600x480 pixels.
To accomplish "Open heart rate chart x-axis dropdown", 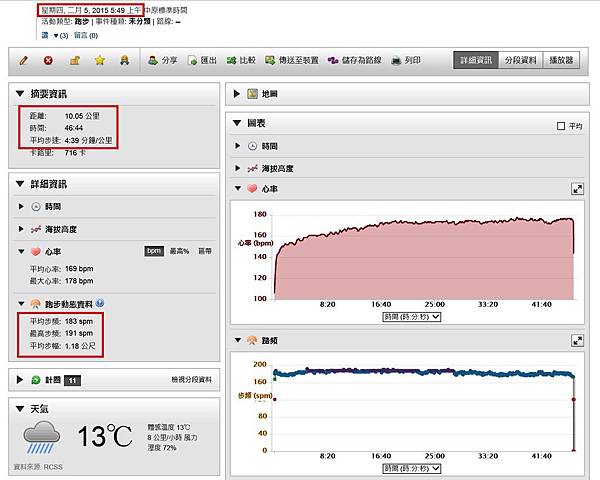I will (x=412, y=317).
